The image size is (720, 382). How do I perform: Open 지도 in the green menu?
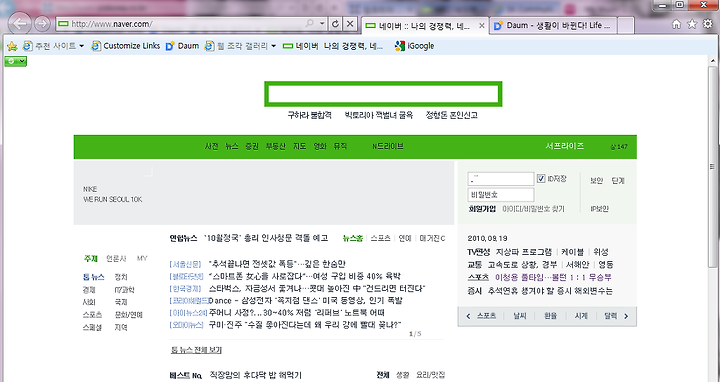[299, 146]
